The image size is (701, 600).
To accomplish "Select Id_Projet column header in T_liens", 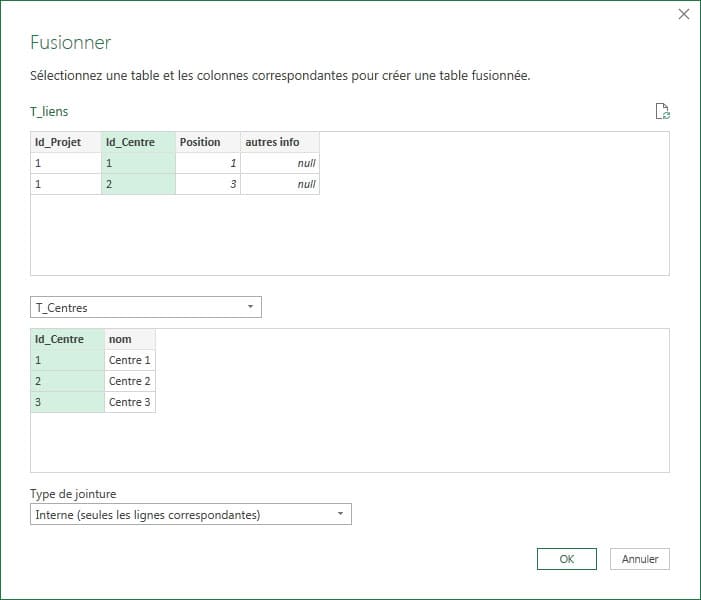I will 65,142.
